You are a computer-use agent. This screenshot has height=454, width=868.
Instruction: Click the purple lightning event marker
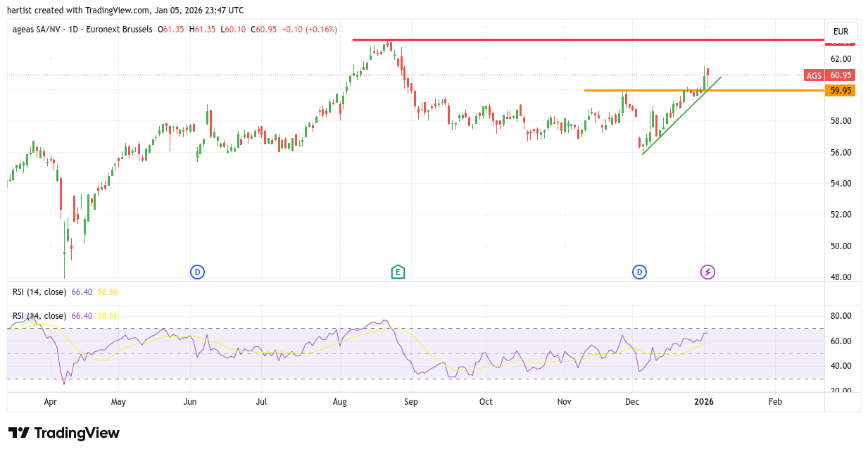pos(708,272)
